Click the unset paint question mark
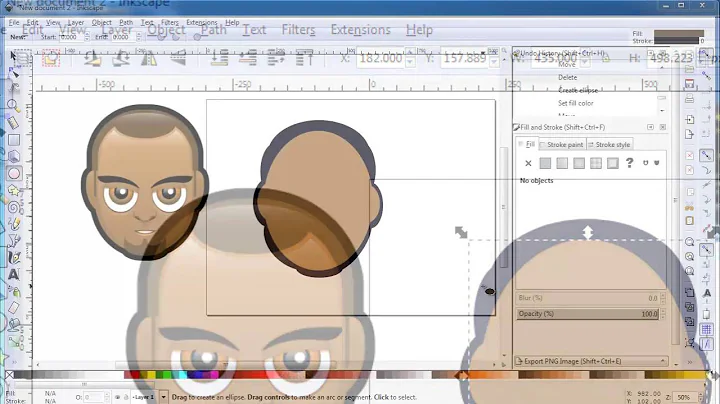This screenshot has height=404, width=720. coord(630,163)
